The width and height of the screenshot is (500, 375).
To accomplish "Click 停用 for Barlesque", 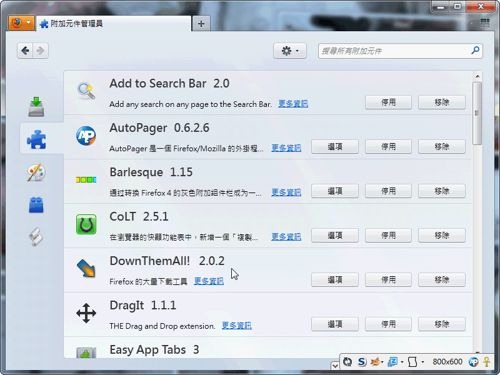I will pyautogui.click(x=388, y=191).
